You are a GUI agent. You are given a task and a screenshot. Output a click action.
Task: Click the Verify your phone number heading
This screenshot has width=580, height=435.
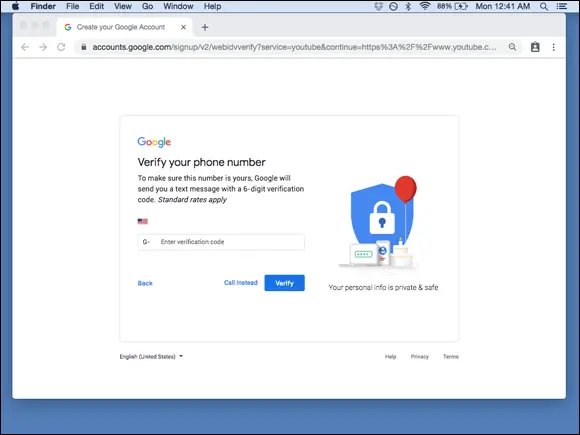[x=202, y=162]
